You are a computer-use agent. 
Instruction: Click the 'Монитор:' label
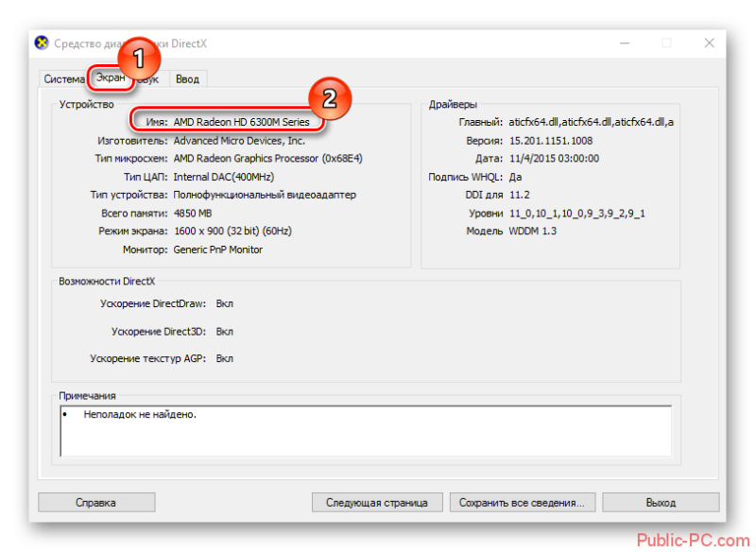click(146, 250)
